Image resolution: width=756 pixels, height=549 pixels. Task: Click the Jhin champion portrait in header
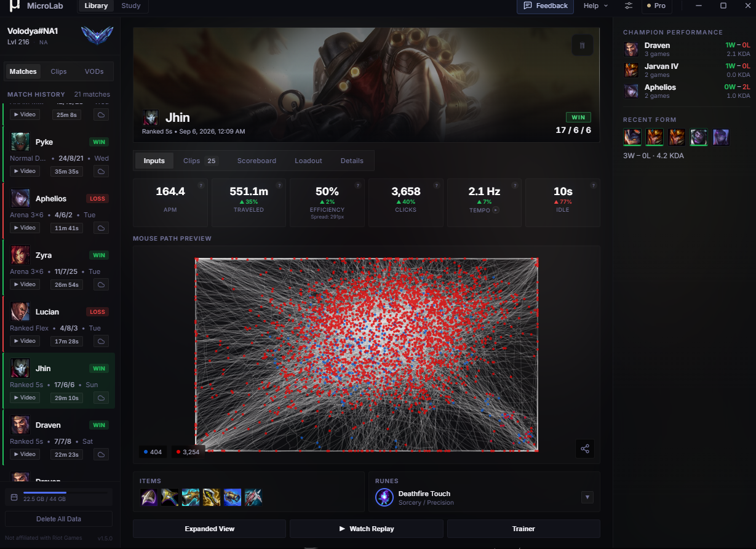point(151,118)
